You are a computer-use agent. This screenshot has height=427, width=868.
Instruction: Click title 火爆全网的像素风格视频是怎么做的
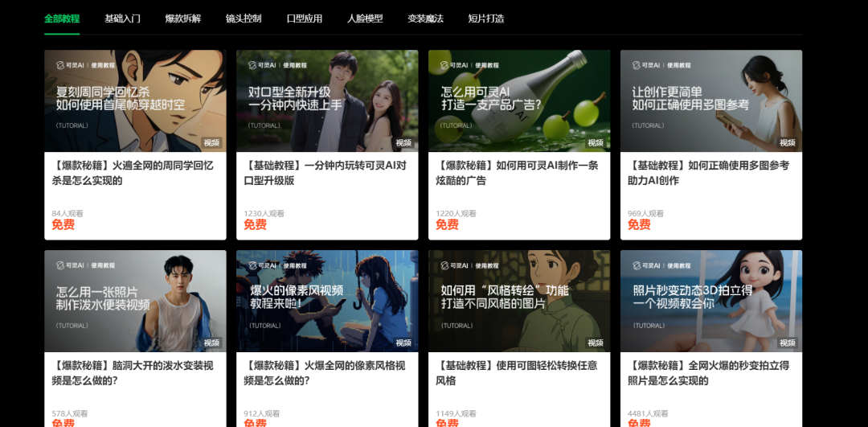click(x=325, y=373)
